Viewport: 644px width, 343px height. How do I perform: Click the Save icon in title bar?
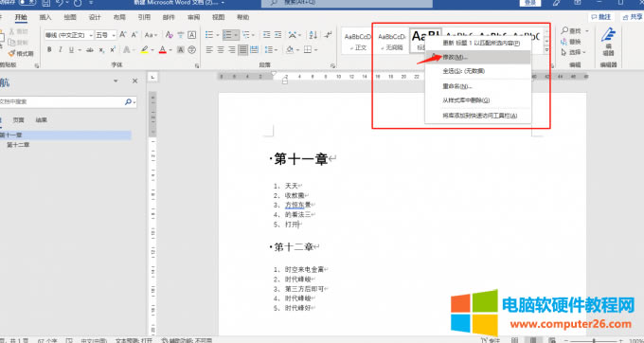46,3
